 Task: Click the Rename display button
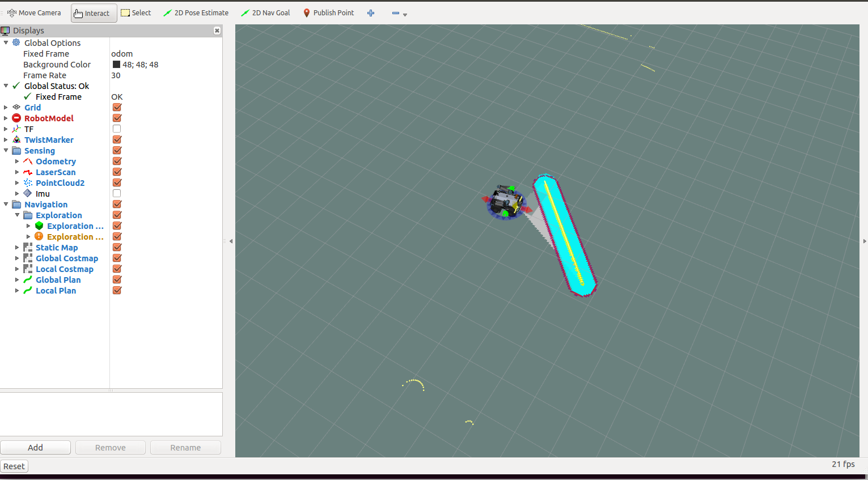185,447
